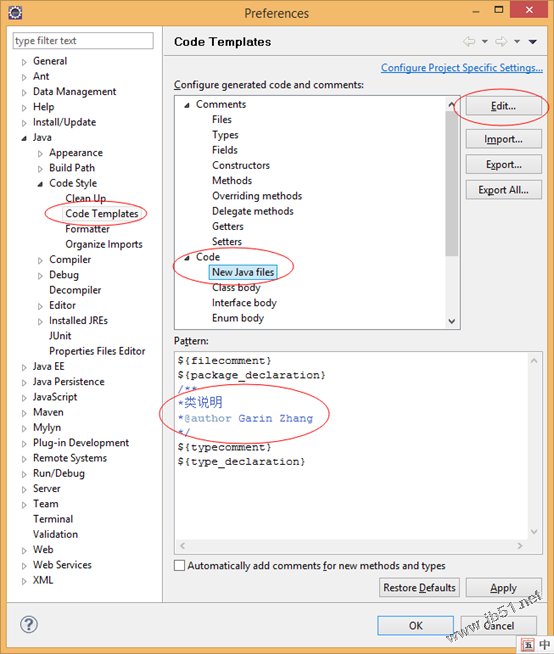The image size is (554, 654).
Task: Click the Eclipse icon in title bar
Action: coord(15,13)
